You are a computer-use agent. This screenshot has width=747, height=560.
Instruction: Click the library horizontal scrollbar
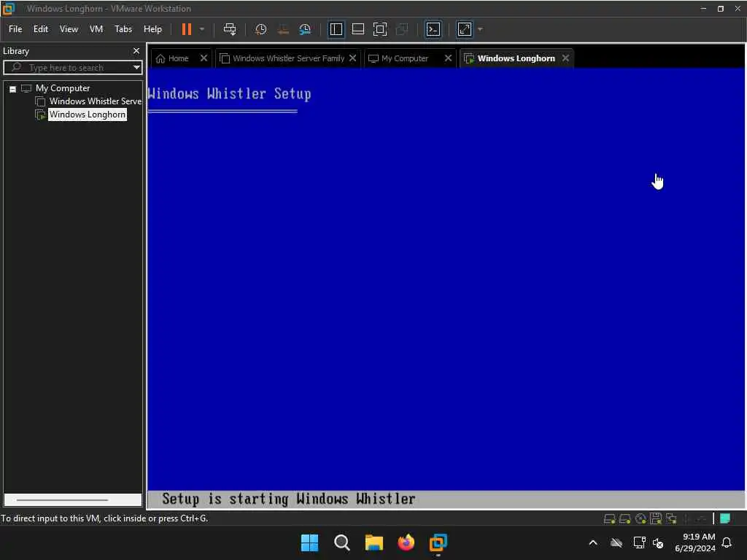[63, 500]
